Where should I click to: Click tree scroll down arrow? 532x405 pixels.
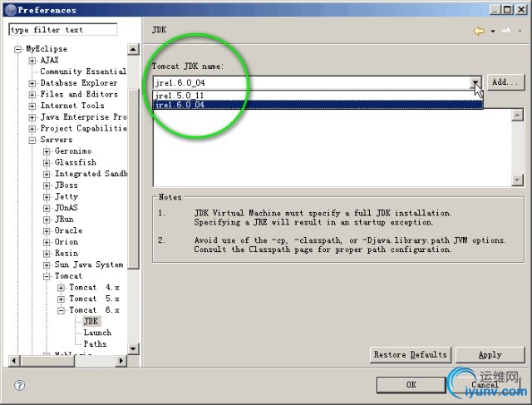(x=133, y=348)
